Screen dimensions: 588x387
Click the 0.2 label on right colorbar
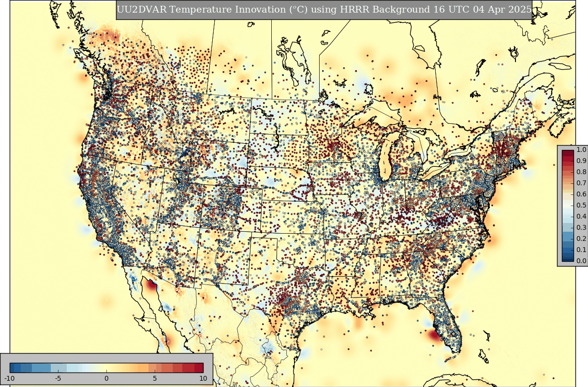[581, 239]
